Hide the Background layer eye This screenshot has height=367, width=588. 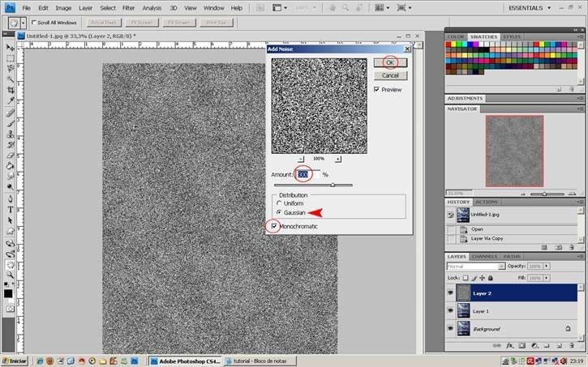[450, 328]
